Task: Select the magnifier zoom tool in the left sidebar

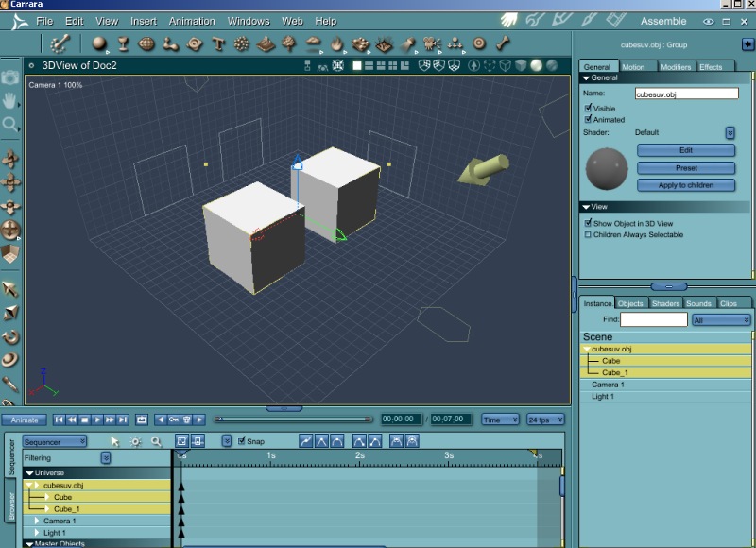Action: point(10,124)
